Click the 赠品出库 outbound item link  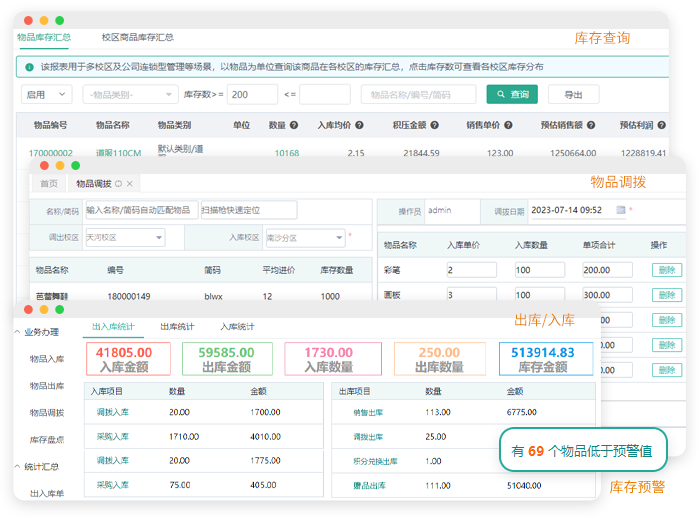tap(370, 486)
